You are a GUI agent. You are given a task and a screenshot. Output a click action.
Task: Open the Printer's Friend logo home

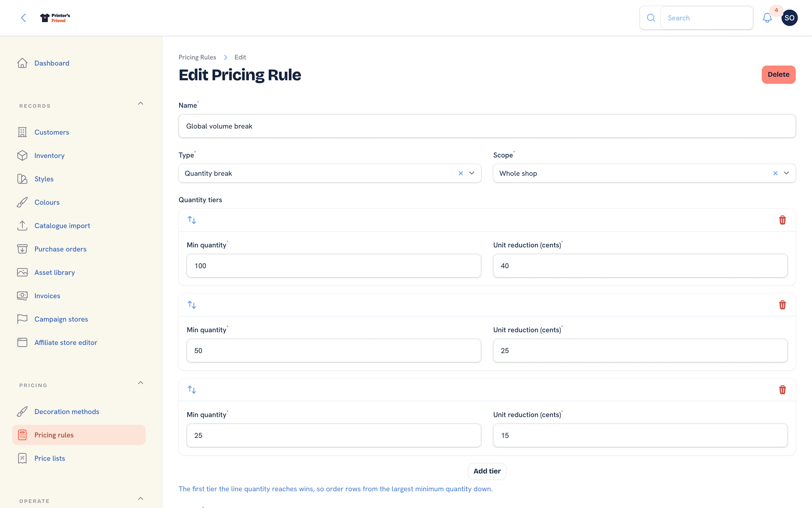point(55,18)
